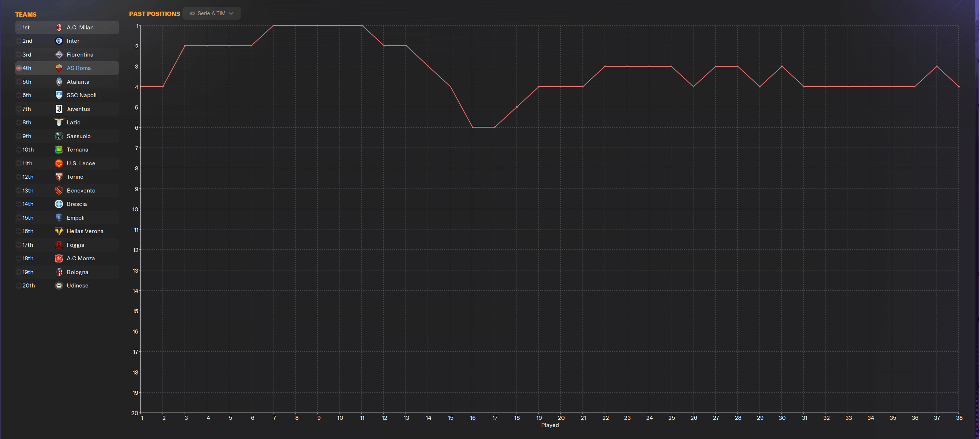Click the A.C Monza club badge
The image size is (980, 439).
tap(59, 258)
